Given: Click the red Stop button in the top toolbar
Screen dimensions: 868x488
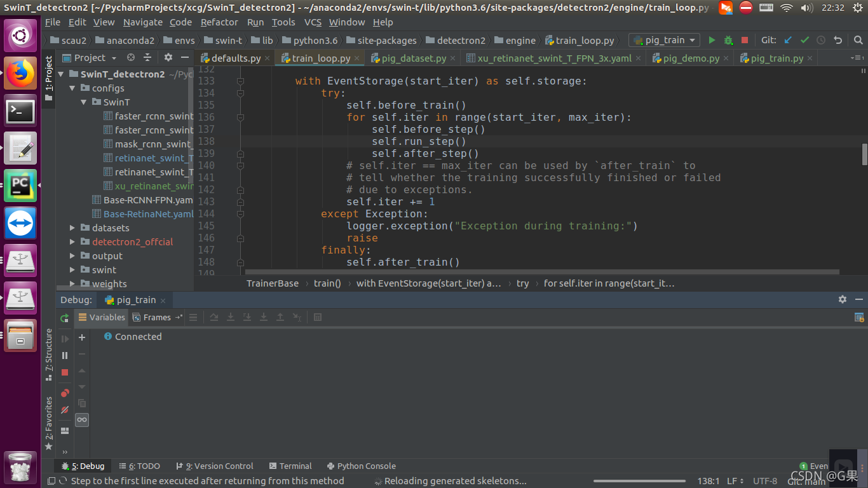Looking at the screenshot, I should pyautogui.click(x=745, y=40).
